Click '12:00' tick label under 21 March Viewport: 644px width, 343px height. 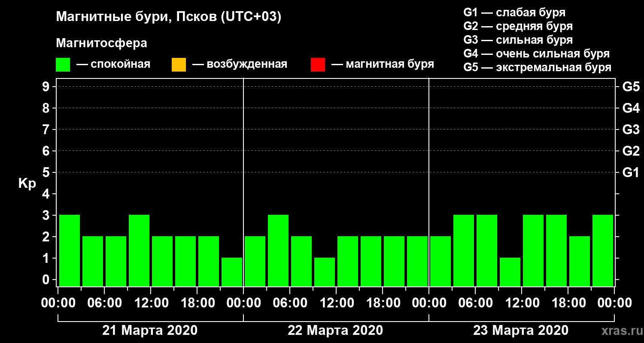[151, 303]
